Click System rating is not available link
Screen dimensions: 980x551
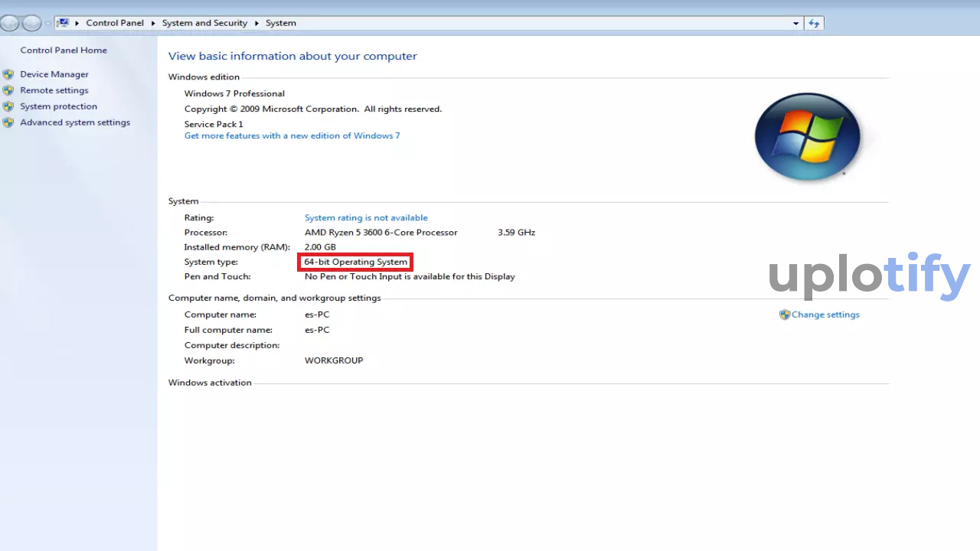[366, 217]
